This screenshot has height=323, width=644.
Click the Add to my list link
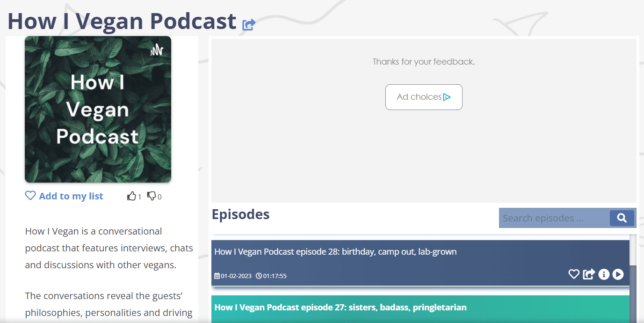[x=71, y=196]
